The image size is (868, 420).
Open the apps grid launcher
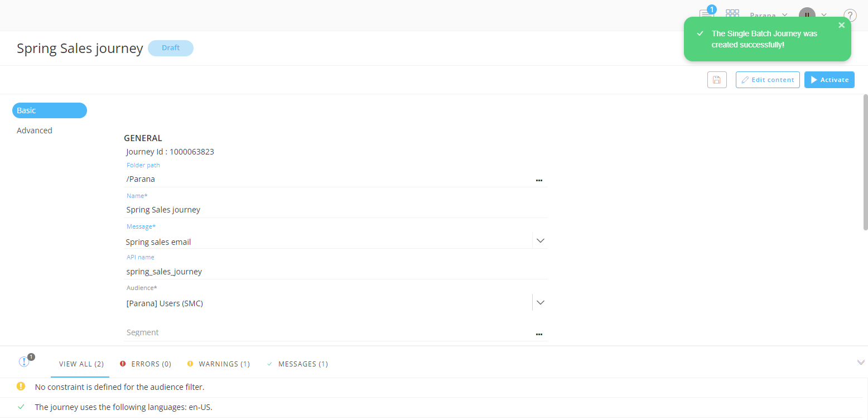tap(732, 15)
